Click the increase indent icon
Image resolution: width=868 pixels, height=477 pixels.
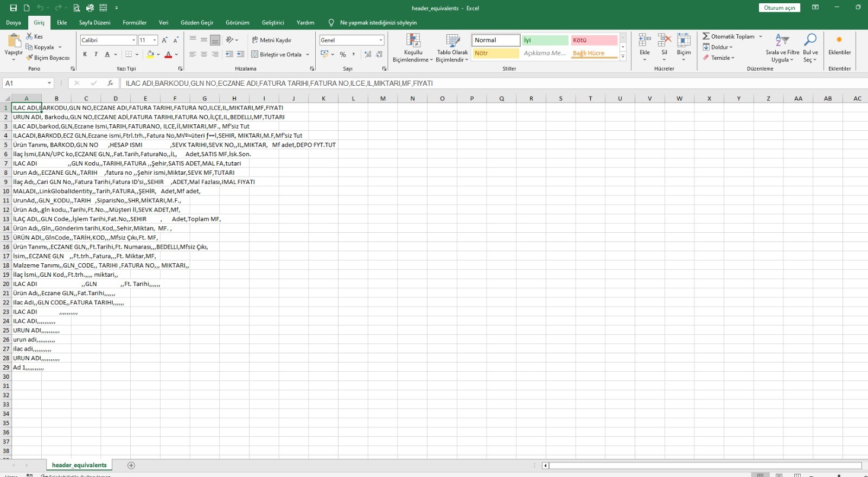(240, 54)
